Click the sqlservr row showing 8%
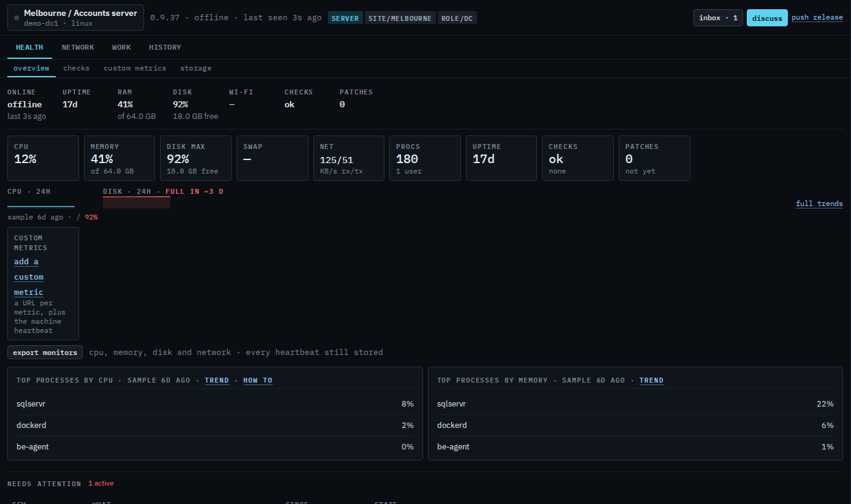 (x=215, y=404)
